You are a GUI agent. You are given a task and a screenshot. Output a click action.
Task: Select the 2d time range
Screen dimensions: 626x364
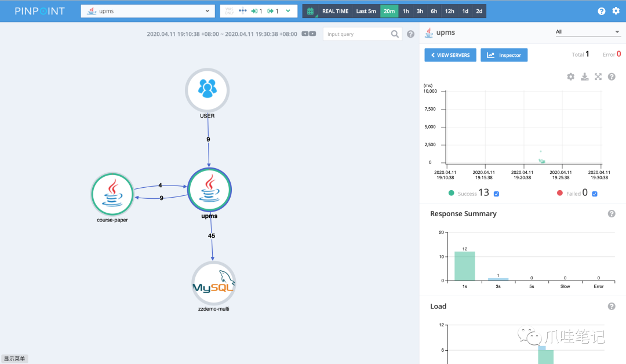(479, 11)
